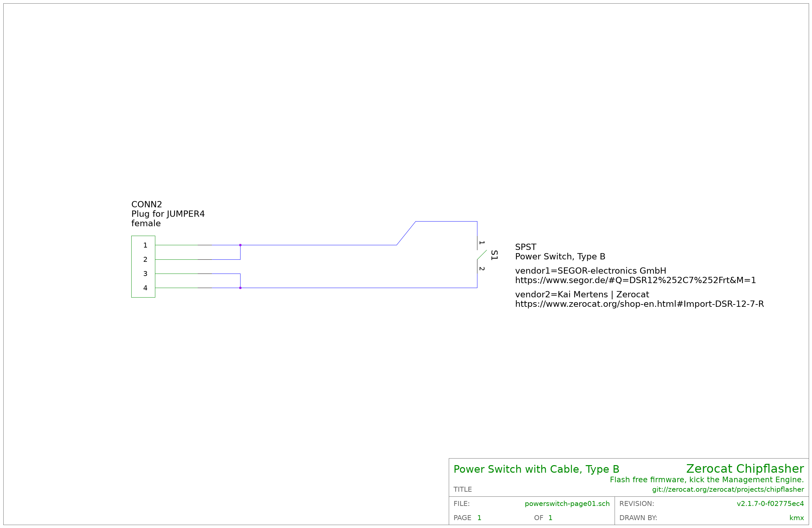Click the CONN2 connector label
Screen dimensions: 812x528
146,204
